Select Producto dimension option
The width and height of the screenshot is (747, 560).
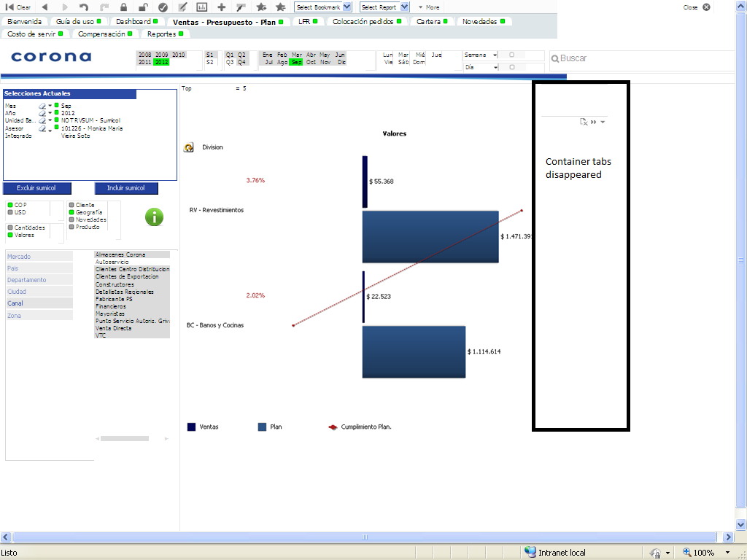85,227
